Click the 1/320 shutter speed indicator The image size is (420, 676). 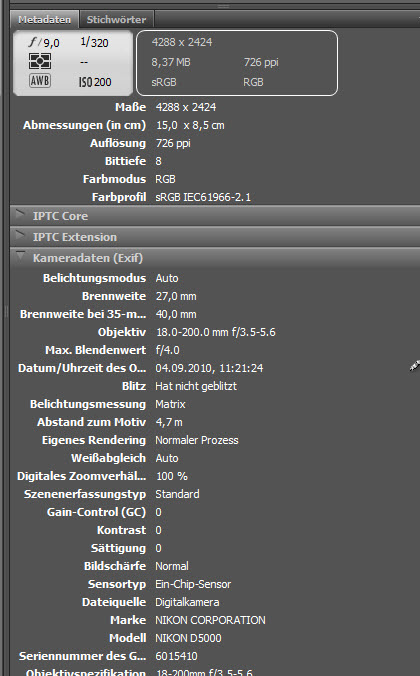[94, 42]
